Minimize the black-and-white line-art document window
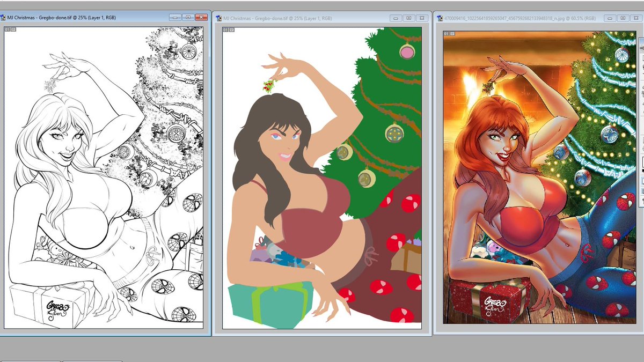The image size is (644, 362). [x=175, y=18]
